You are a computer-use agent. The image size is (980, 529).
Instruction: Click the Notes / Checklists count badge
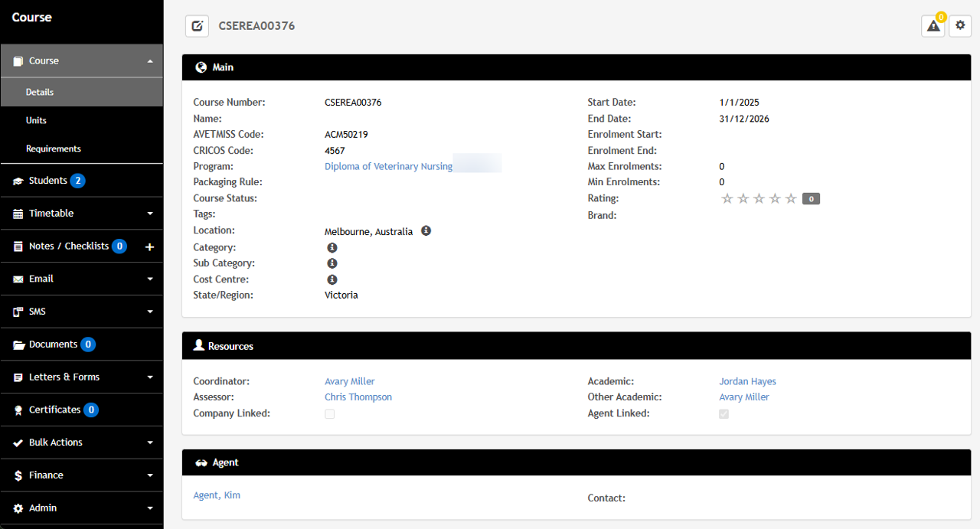click(x=119, y=247)
